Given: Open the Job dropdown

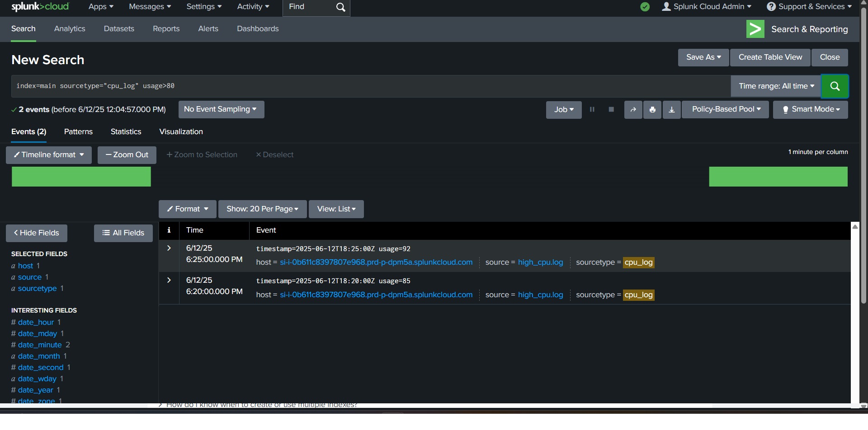Looking at the screenshot, I should (564, 110).
